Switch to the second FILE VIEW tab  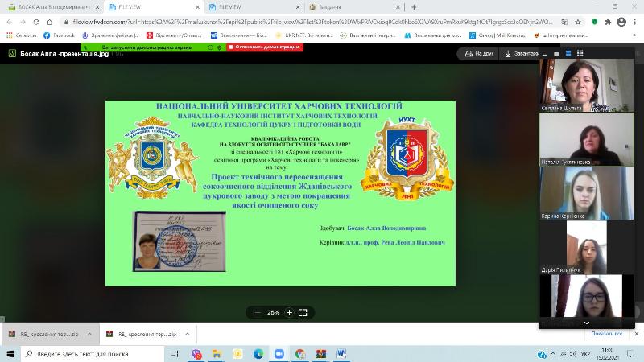pos(254,7)
